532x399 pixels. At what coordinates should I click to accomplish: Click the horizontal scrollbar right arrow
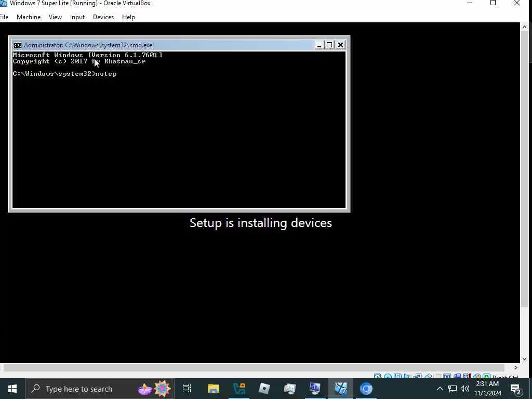516,367
